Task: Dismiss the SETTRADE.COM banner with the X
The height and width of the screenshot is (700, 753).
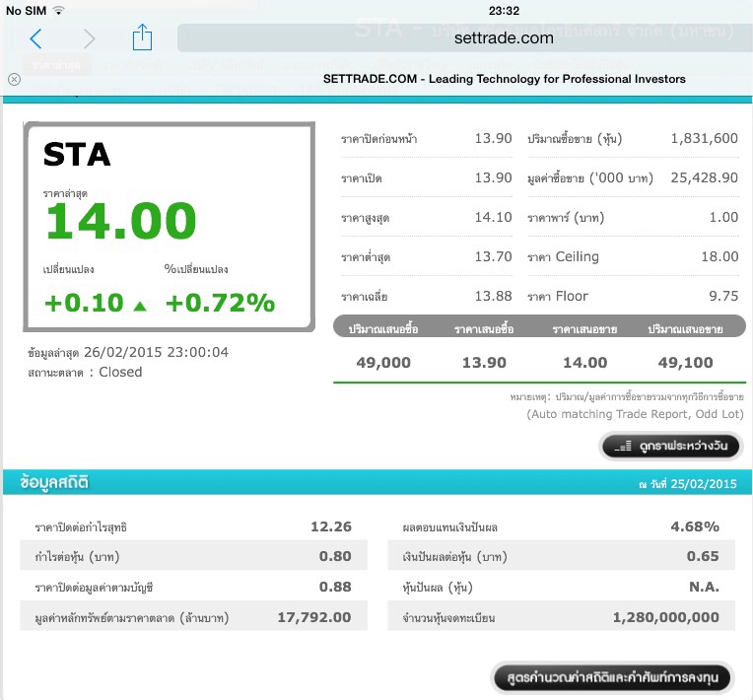Action: point(15,79)
